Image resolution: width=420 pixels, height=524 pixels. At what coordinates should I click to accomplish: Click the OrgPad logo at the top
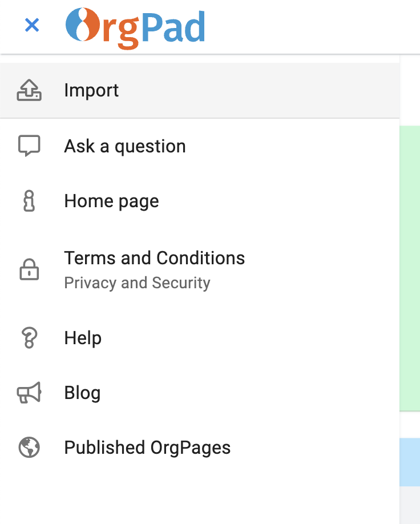pyautogui.click(x=137, y=26)
